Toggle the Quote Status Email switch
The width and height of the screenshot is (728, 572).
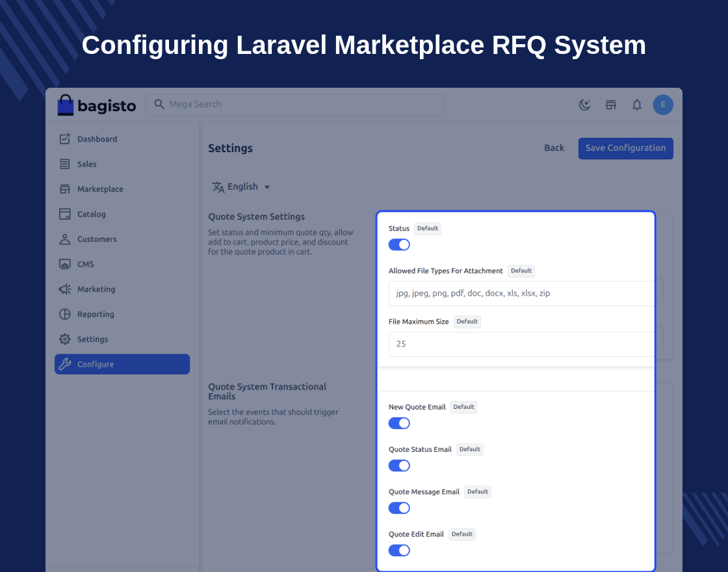399,465
